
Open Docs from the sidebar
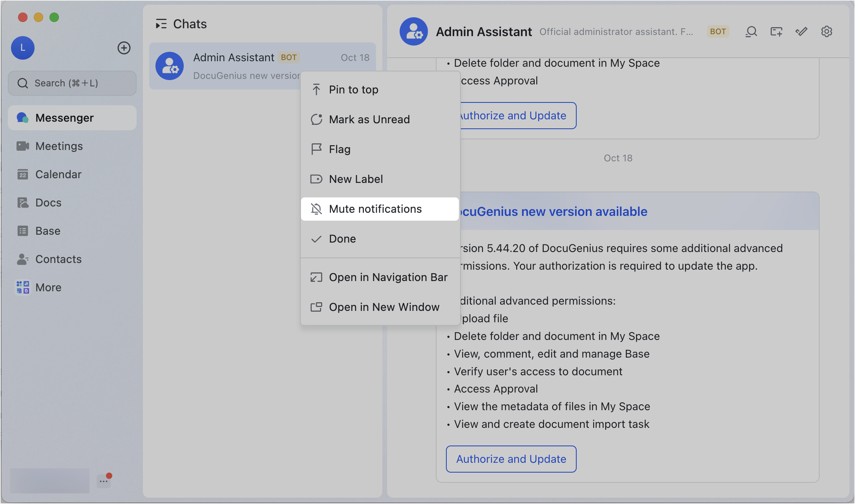pyautogui.click(x=48, y=203)
